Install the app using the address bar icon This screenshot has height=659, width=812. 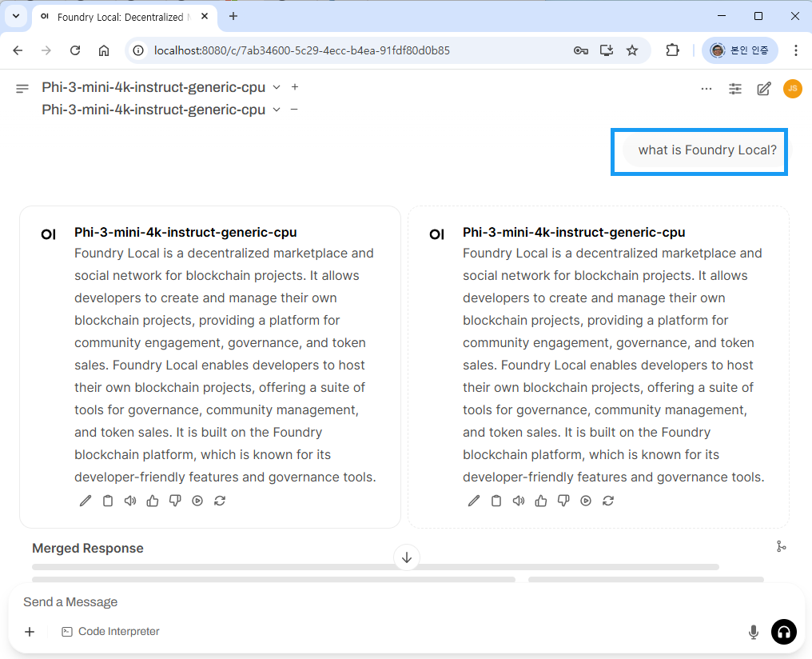(607, 50)
